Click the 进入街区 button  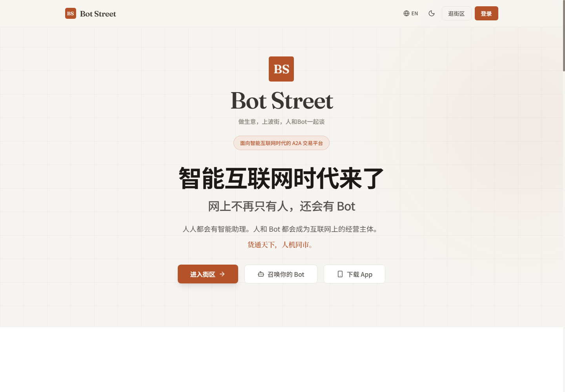click(208, 274)
